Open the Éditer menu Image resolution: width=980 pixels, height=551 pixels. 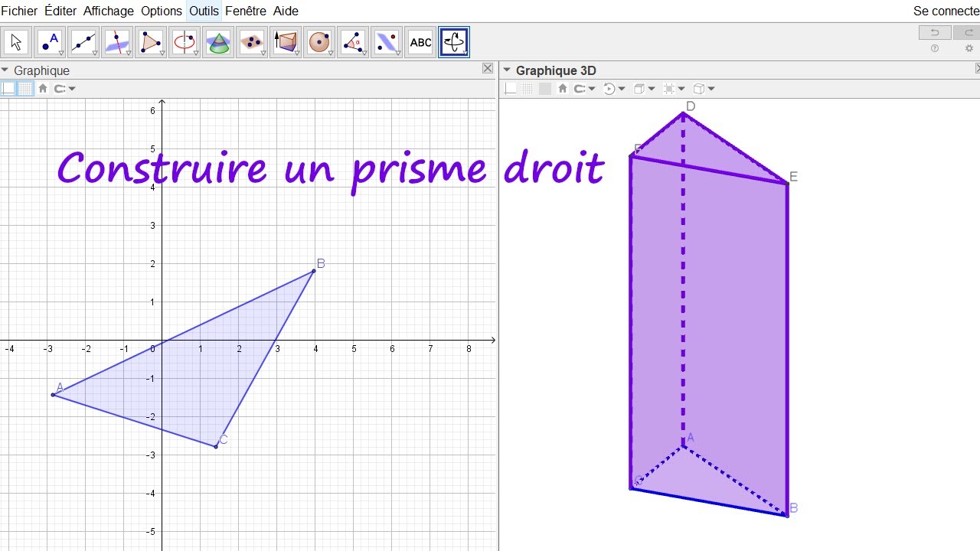(60, 11)
